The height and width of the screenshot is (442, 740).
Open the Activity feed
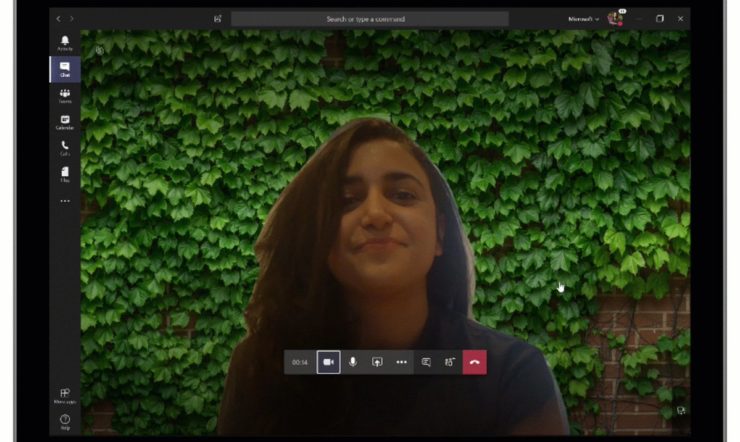[x=65, y=43]
